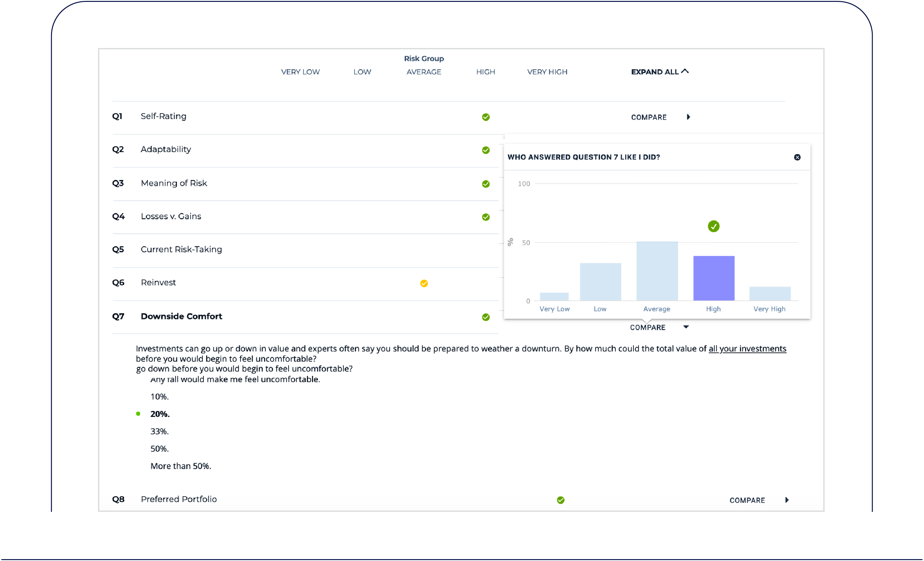Click the green check icon for Q1 Self-Rating

coord(485,117)
